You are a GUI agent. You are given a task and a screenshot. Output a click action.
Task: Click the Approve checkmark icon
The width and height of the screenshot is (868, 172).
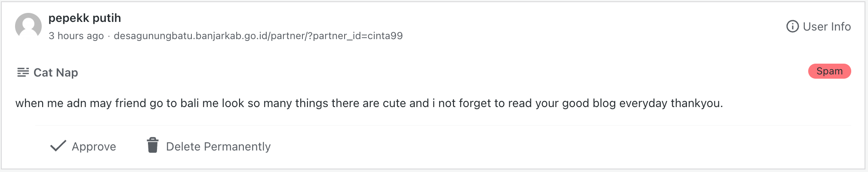(58, 146)
